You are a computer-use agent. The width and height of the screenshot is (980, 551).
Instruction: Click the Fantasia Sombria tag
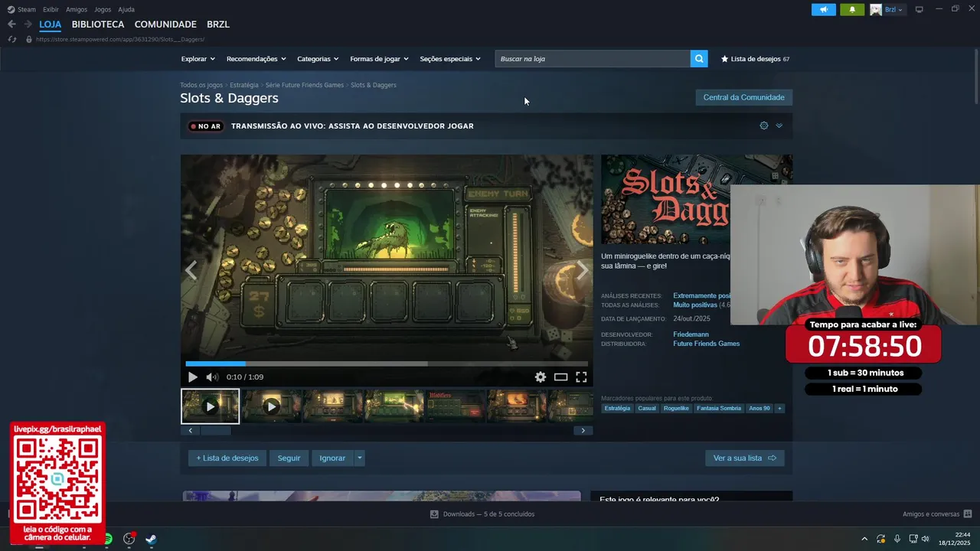[719, 408]
